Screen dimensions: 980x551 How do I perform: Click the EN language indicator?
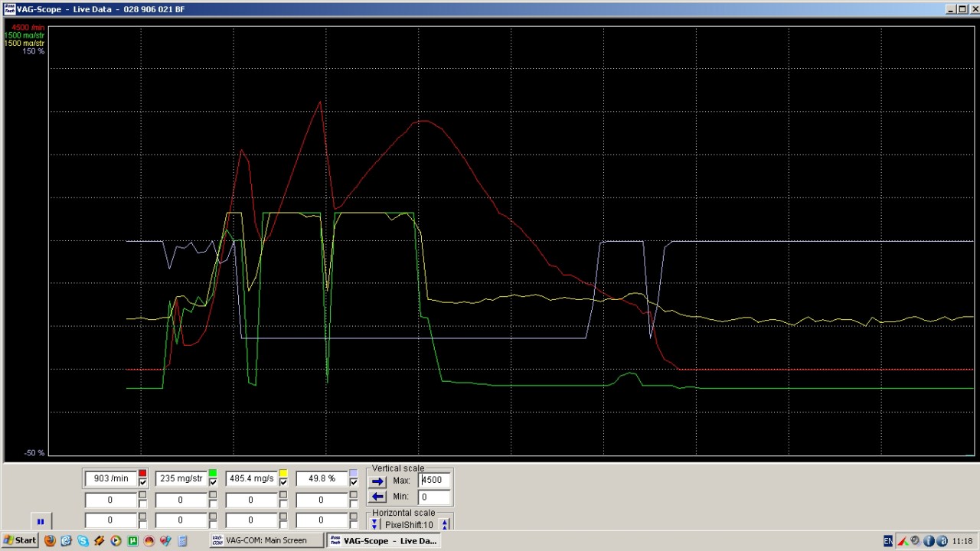(887, 541)
